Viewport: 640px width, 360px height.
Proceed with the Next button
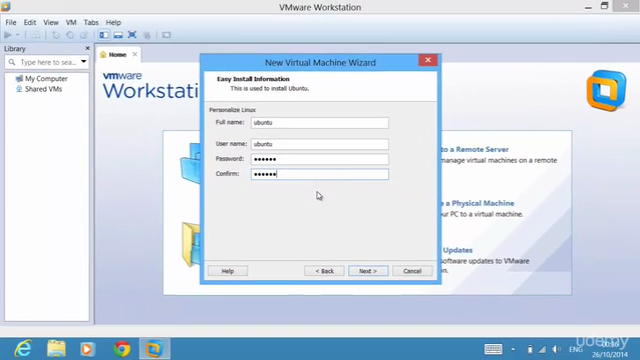click(368, 271)
